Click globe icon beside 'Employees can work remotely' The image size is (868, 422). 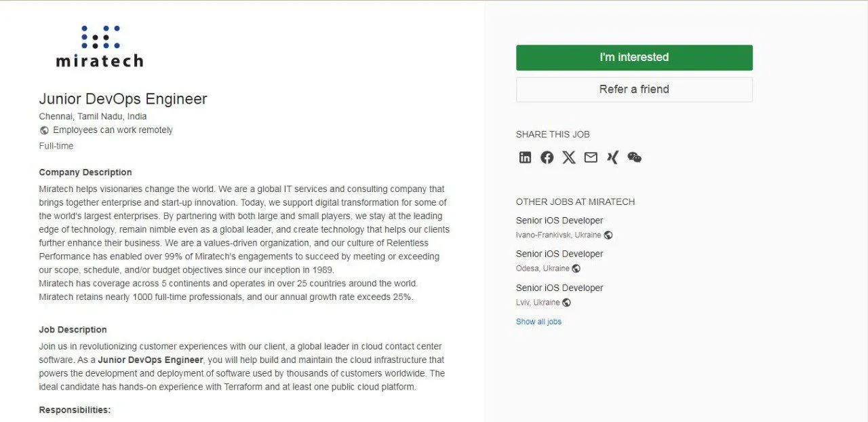(44, 130)
